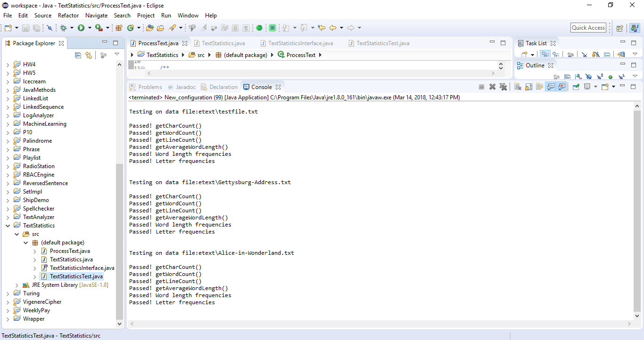Click the Show Whitespace Characters pilcrow icon
The height and width of the screenshot is (340, 644).
[246, 28]
